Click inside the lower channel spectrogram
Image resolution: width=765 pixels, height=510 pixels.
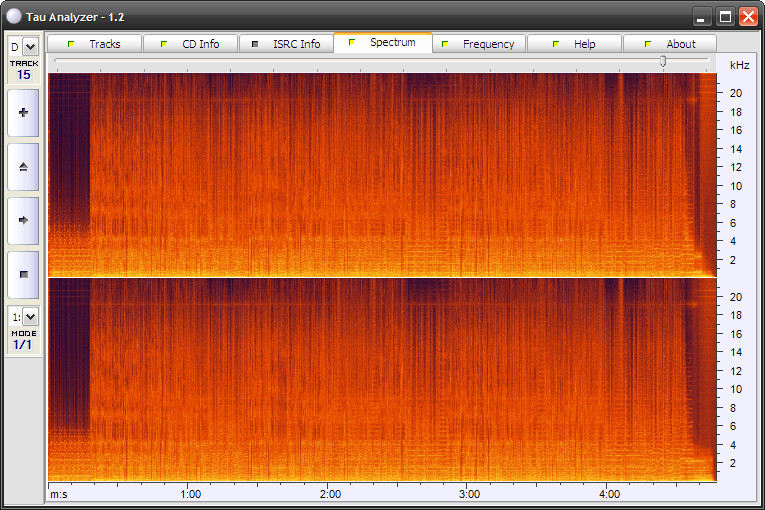click(x=382, y=380)
